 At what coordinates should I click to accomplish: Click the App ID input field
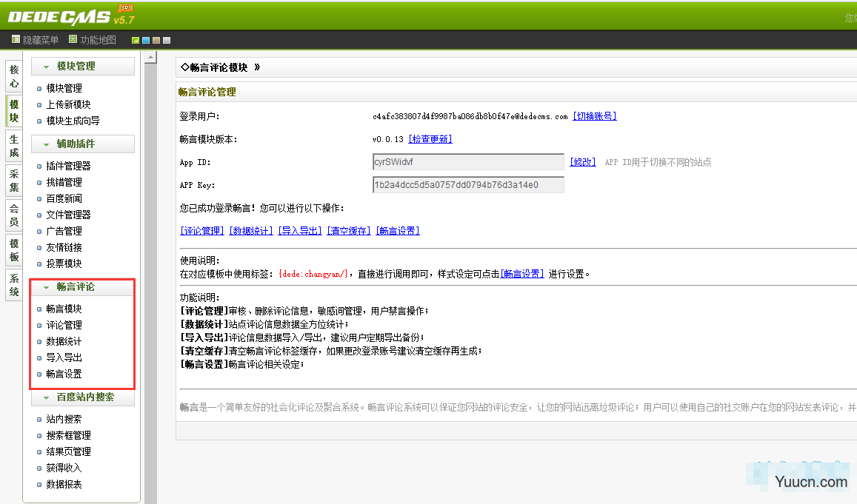(x=468, y=162)
